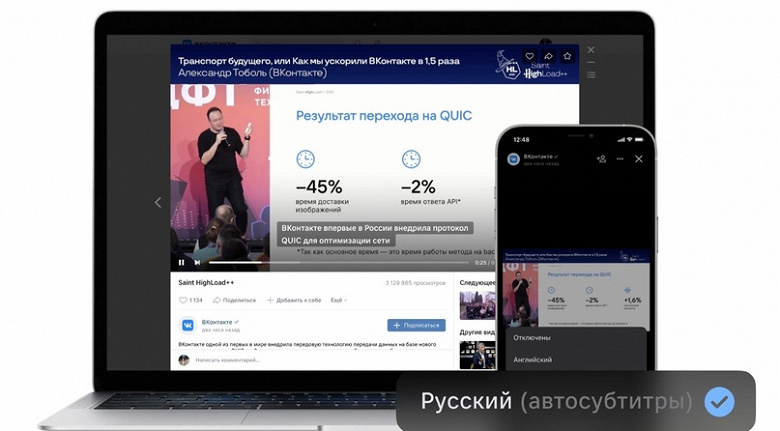The image size is (780, 431).
Task: Click the VK logo avatar beside author
Action: (188, 325)
